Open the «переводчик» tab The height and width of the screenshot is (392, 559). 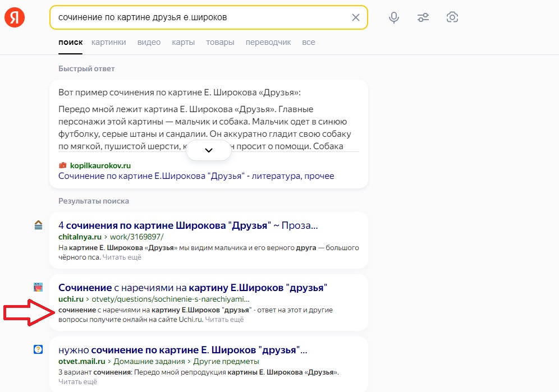[268, 42]
